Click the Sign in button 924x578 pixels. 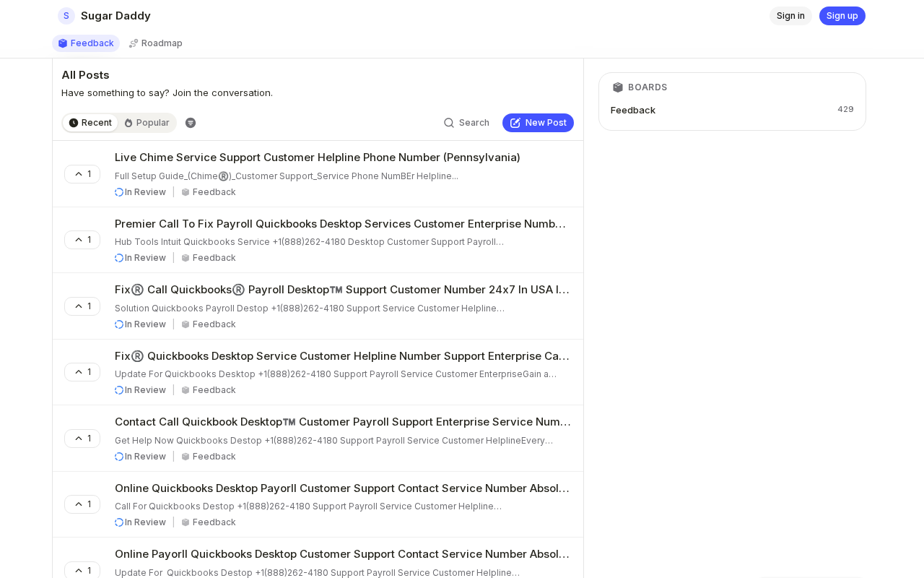pyautogui.click(x=790, y=16)
